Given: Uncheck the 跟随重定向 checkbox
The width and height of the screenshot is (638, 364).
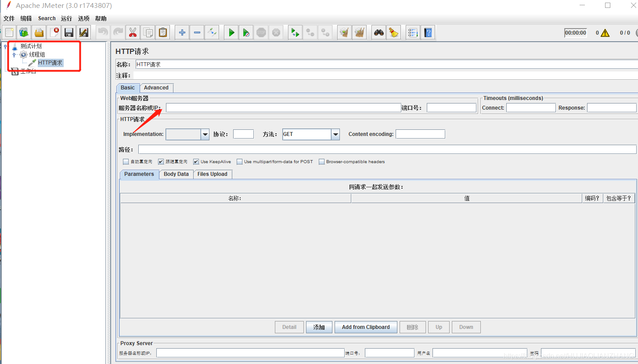Looking at the screenshot, I should click(x=161, y=162).
